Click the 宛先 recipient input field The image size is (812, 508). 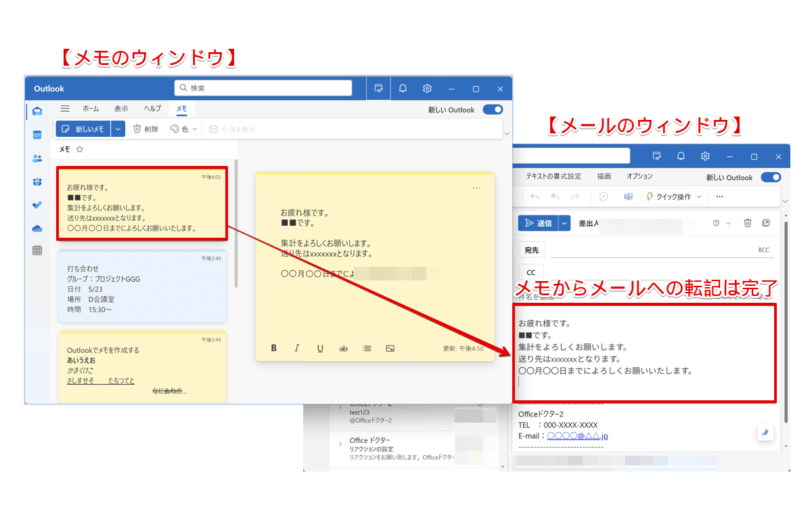point(652,250)
